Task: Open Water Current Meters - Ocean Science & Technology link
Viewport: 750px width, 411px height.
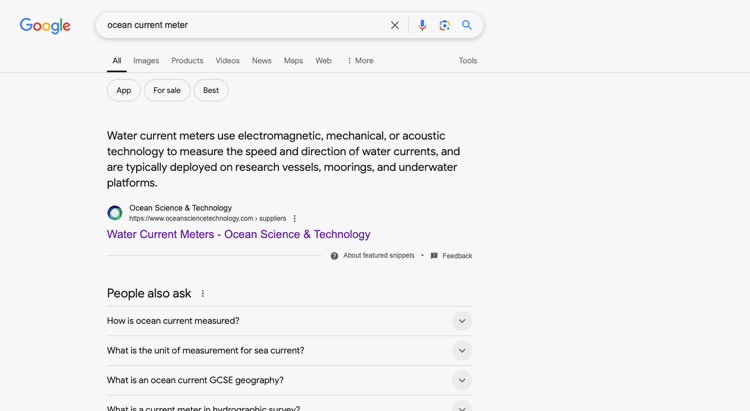Action: pyautogui.click(x=239, y=234)
